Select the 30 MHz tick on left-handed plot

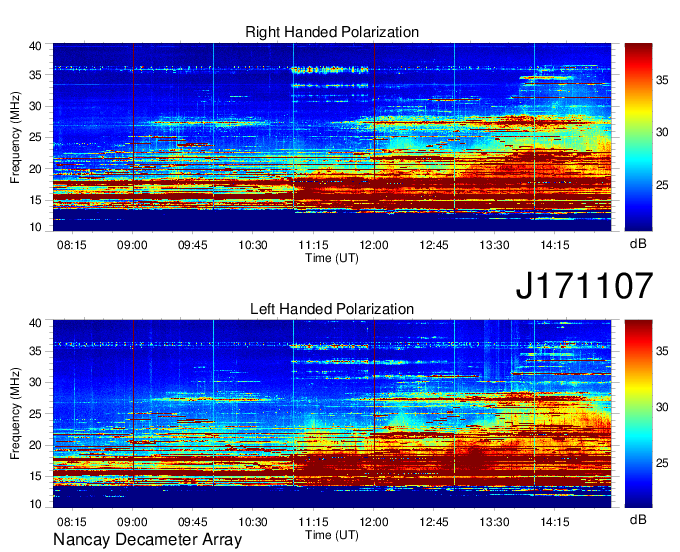[36, 382]
